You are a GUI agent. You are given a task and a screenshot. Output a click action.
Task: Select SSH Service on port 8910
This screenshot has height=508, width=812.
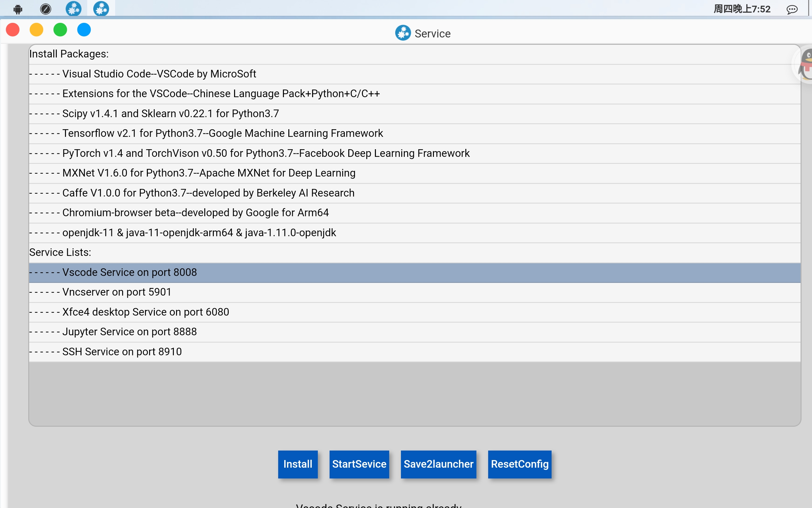tap(415, 352)
